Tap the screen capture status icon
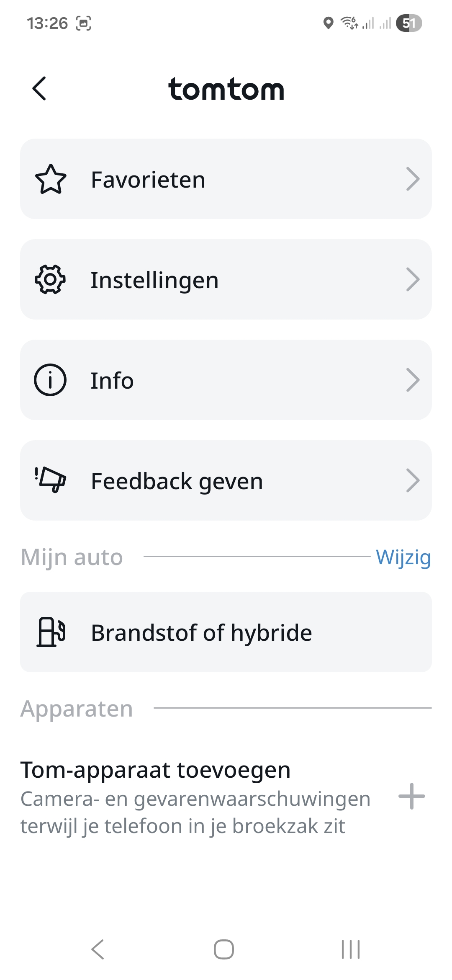452x980 pixels. [x=83, y=23]
